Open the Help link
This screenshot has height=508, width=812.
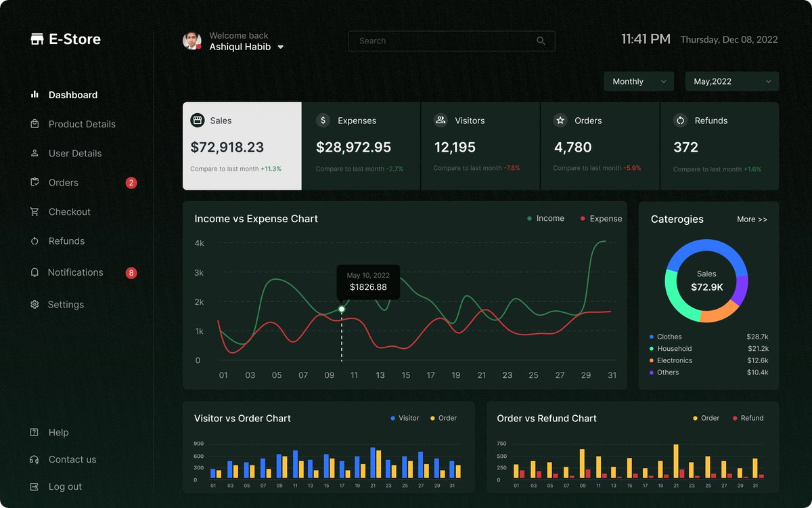[58, 432]
